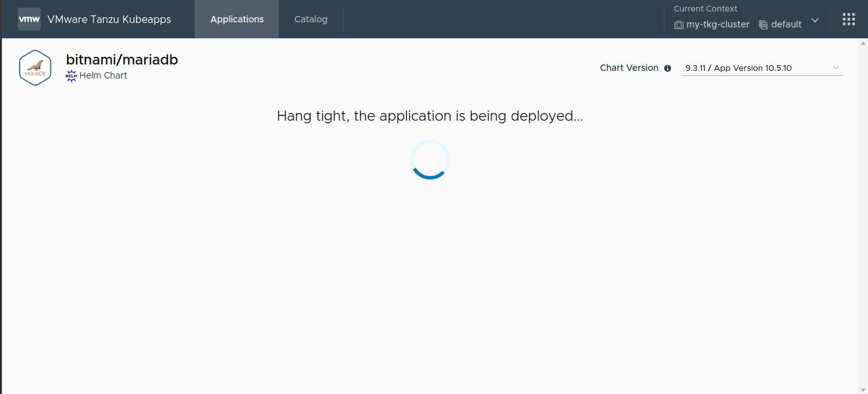
Task: Click the namespace icon beside default
Action: (763, 24)
